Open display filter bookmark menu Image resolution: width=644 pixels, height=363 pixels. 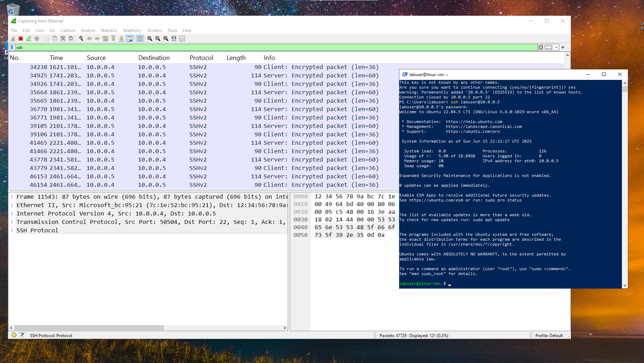[12, 47]
